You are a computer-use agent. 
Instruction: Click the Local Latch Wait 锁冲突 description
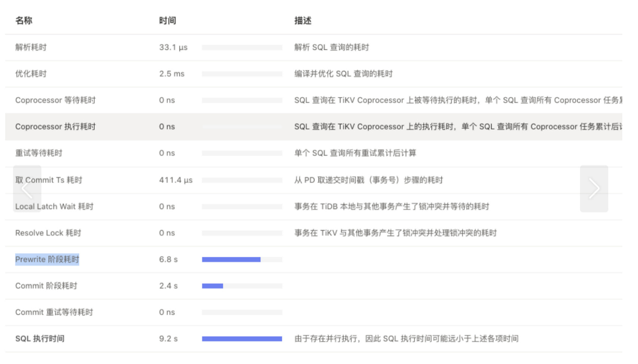392,206
